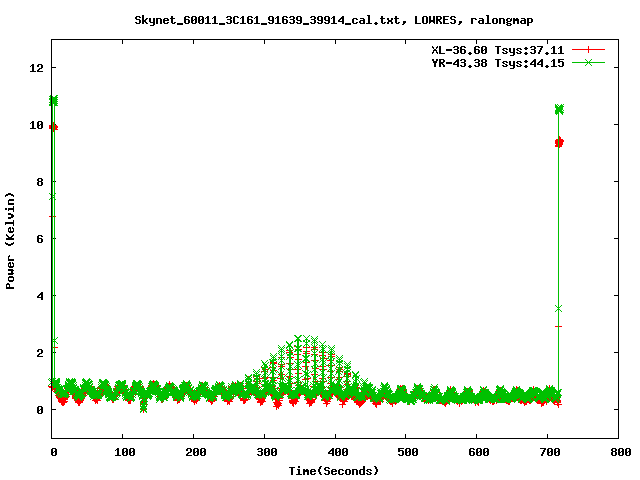Click the green dip to zero near 130 seconds

[143, 407]
